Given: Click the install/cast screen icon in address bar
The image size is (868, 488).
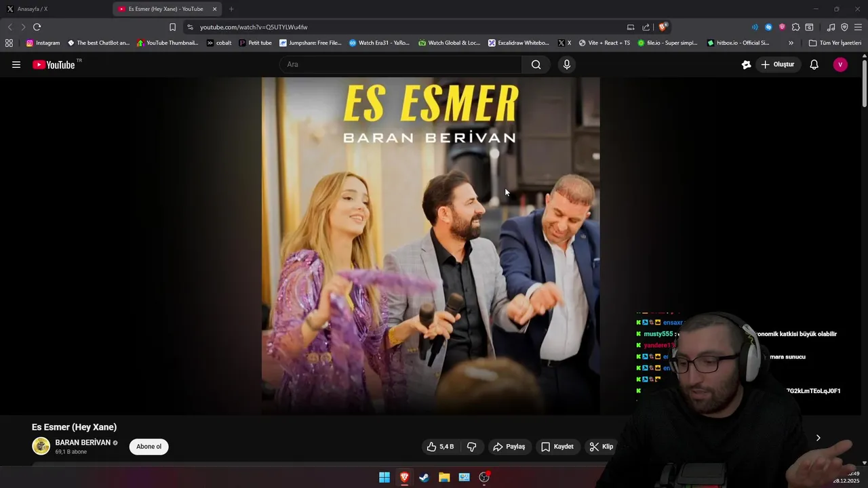Looking at the screenshot, I should (x=631, y=27).
